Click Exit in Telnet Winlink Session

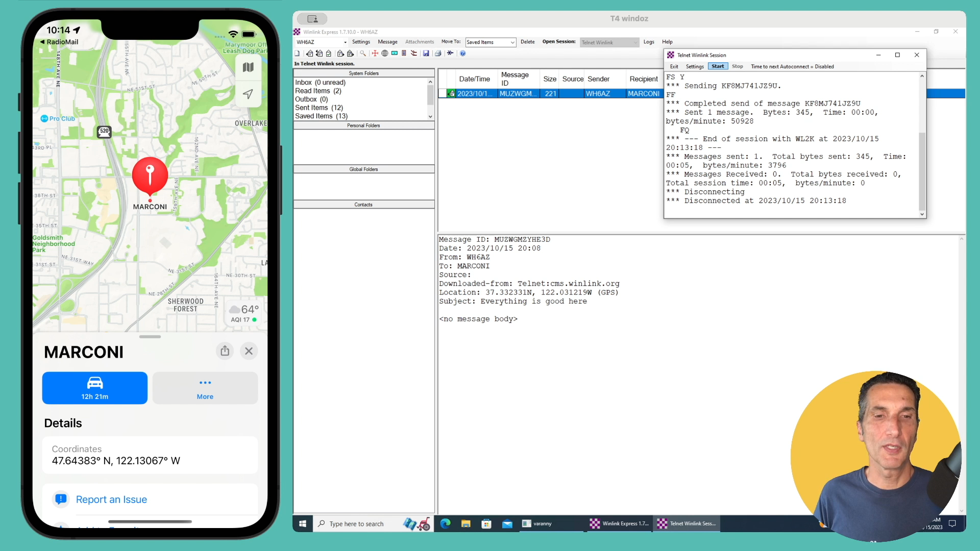click(x=674, y=66)
